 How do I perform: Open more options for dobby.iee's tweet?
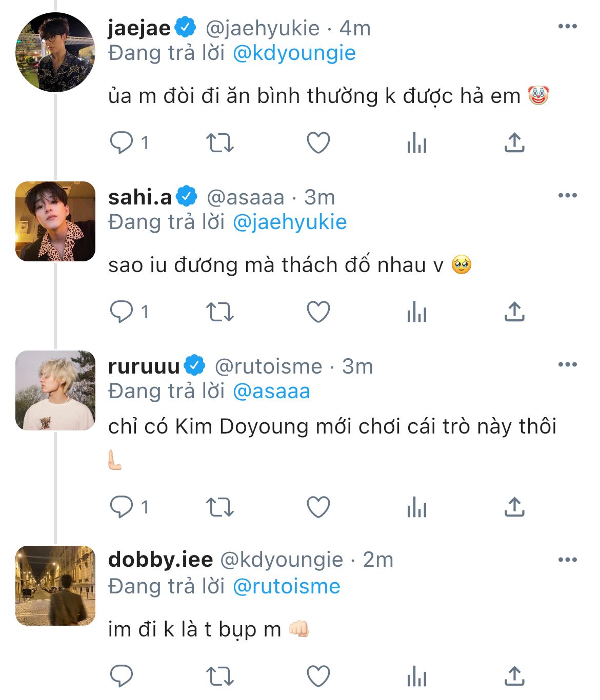pyautogui.click(x=567, y=560)
